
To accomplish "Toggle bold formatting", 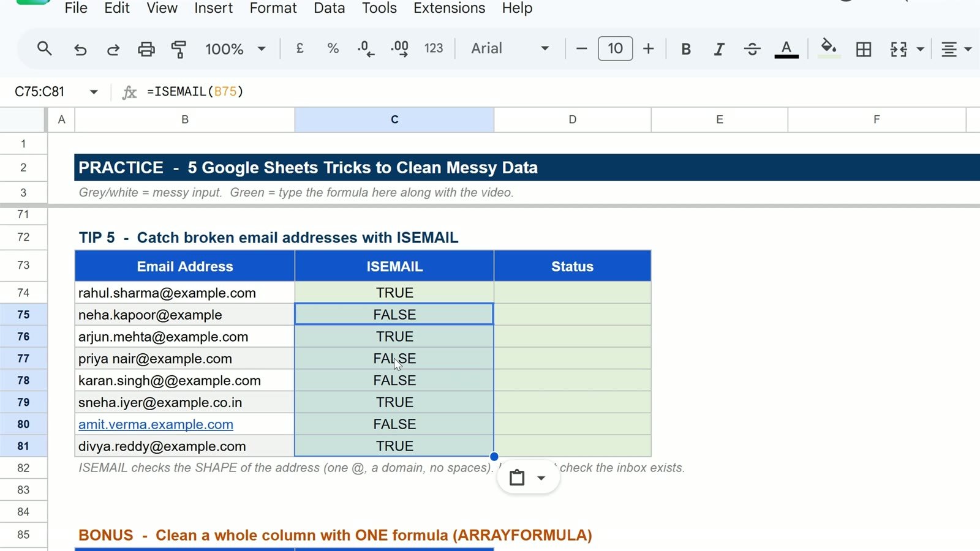I will point(686,49).
